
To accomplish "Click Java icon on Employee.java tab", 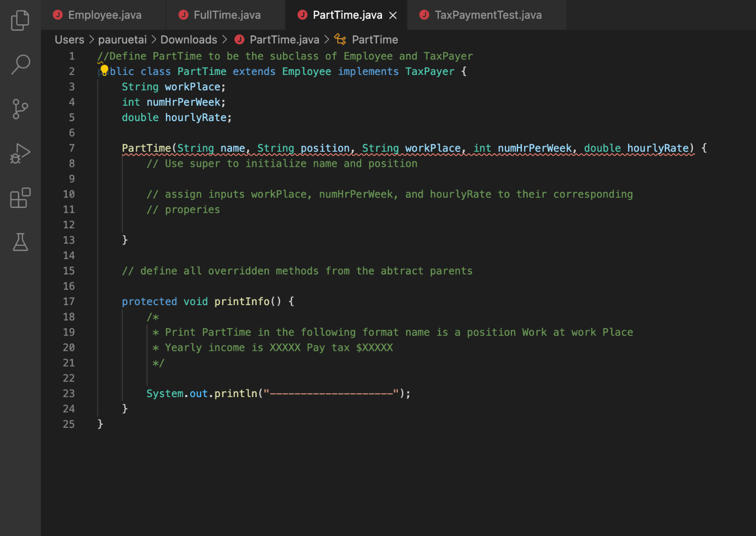I will pyautogui.click(x=58, y=15).
